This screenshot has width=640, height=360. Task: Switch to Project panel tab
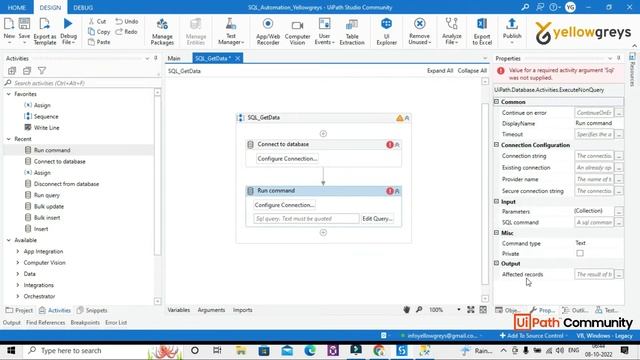click(19, 310)
